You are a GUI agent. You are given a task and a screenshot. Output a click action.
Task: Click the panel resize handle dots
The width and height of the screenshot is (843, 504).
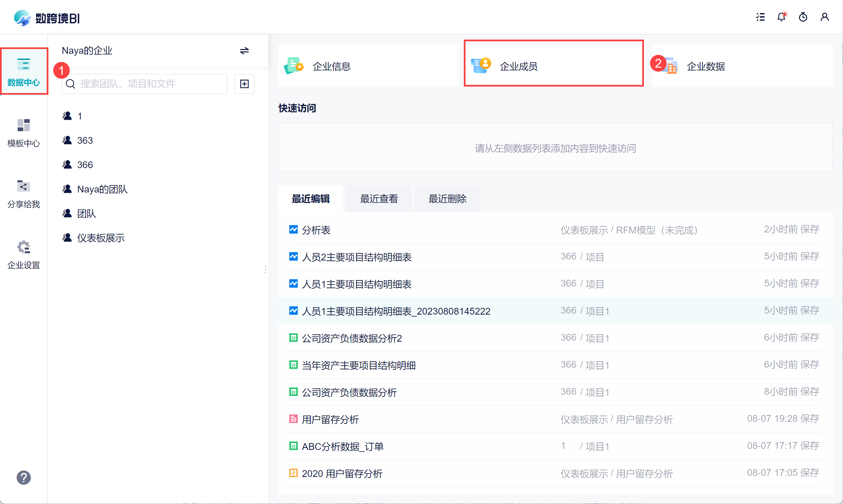click(x=265, y=270)
